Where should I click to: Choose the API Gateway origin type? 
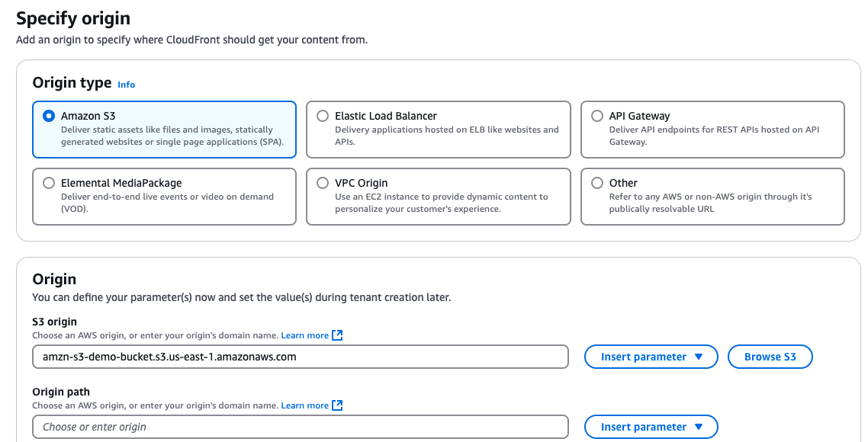click(597, 115)
